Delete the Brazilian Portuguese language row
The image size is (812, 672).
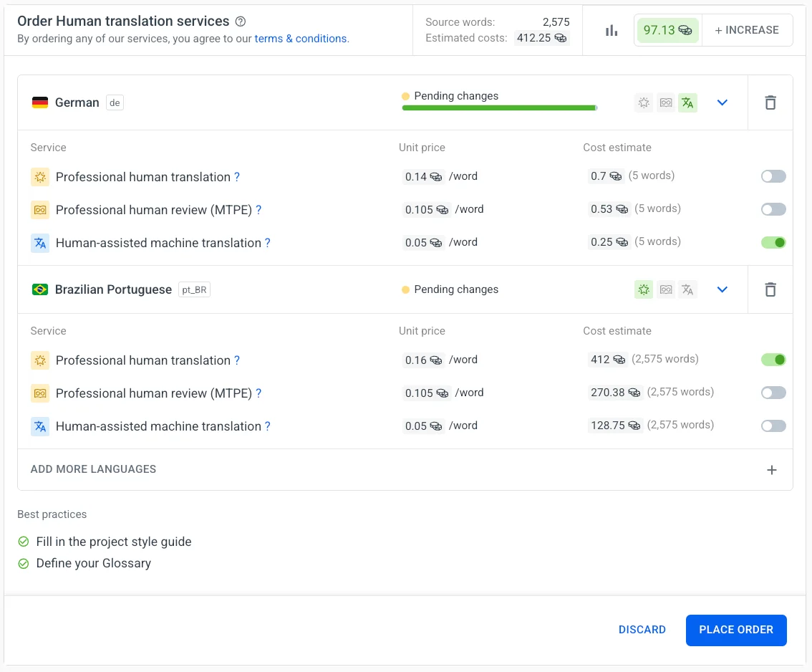coord(770,289)
